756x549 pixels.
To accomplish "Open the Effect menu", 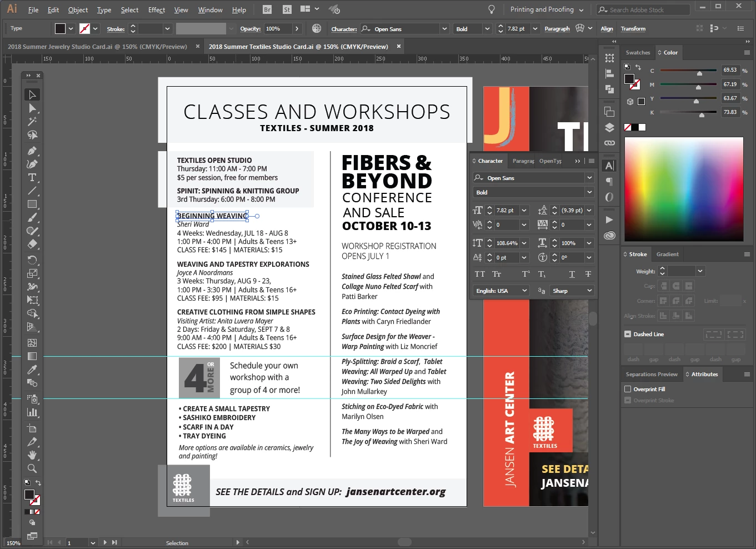I will click(157, 10).
